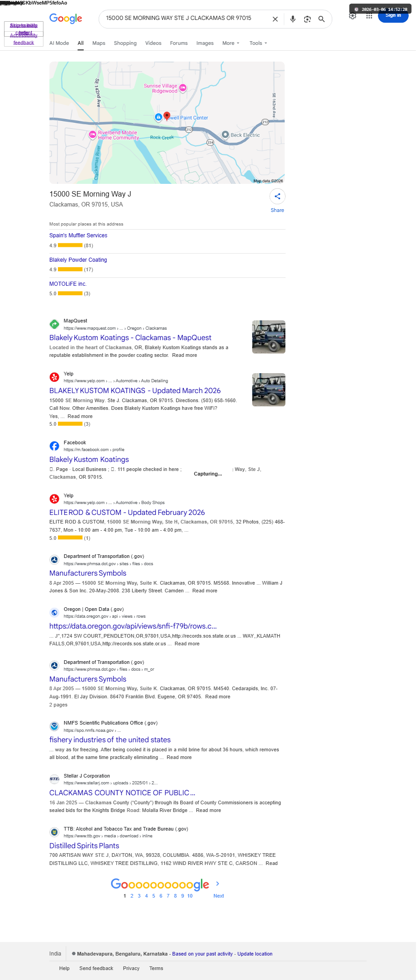420x980 pixels.
Task: Open the Google apps grid icon
Action: pyautogui.click(x=369, y=16)
